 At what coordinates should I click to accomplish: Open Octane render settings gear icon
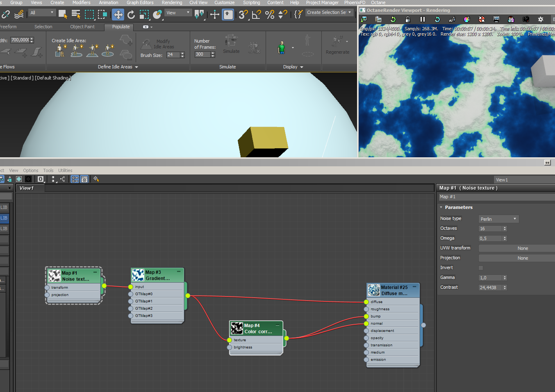coord(541,19)
